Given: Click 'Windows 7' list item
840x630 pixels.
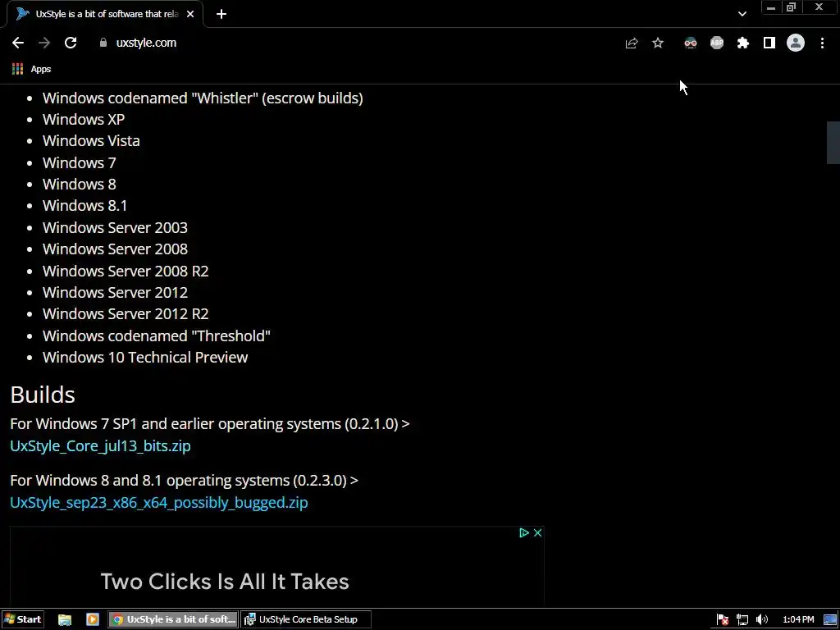Looking at the screenshot, I should (x=80, y=162).
